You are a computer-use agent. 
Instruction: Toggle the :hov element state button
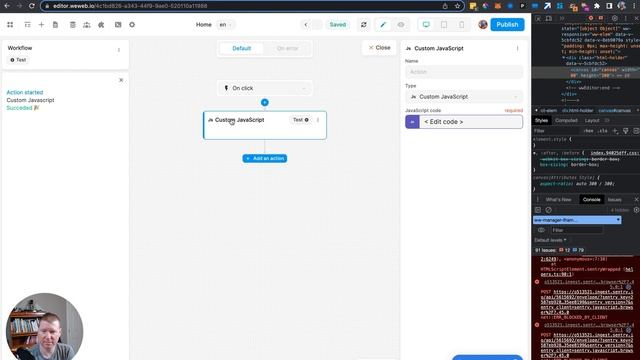coord(588,131)
